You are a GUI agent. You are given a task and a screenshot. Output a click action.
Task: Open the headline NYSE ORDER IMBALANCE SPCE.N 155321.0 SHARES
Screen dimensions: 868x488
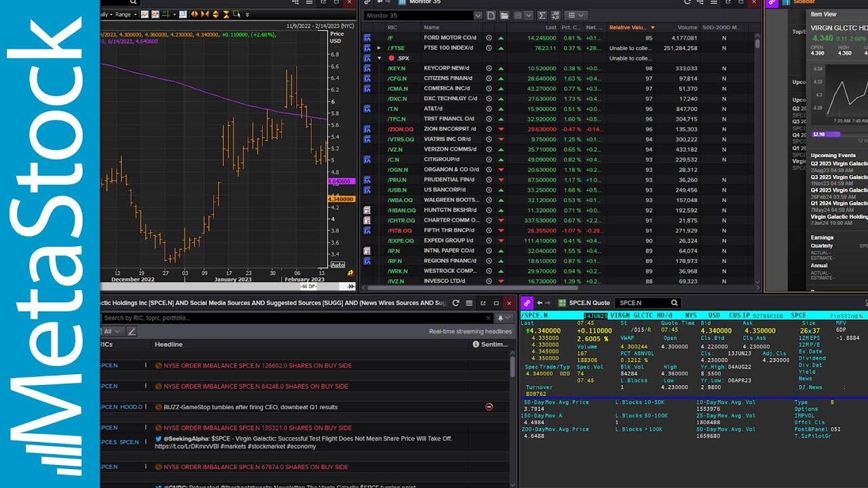point(257,428)
